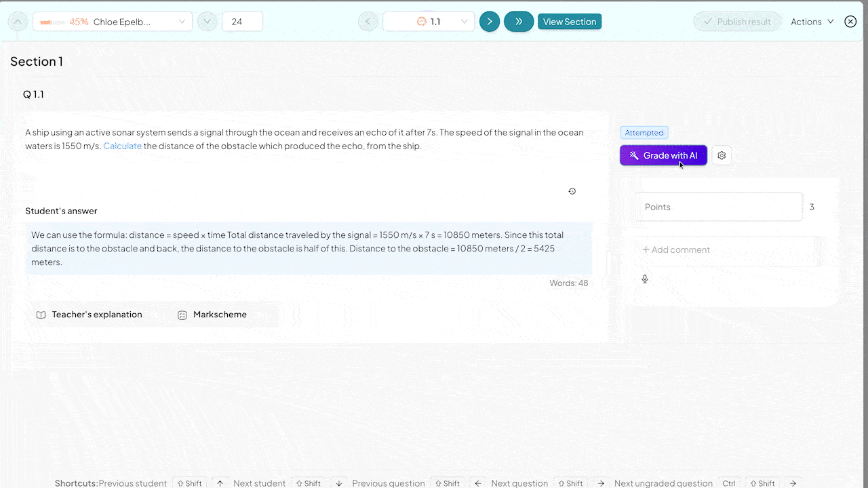Start voice comment with microphone icon

645,279
